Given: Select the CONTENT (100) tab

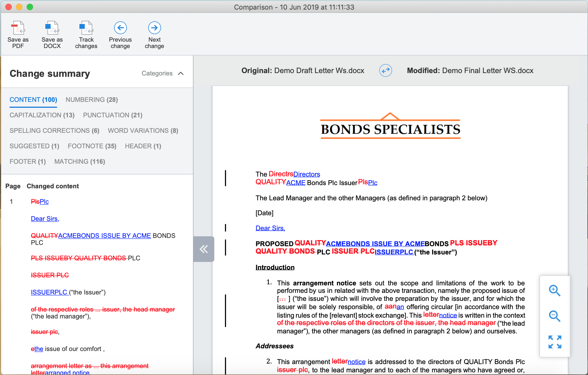Looking at the screenshot, I should (33, 100).
